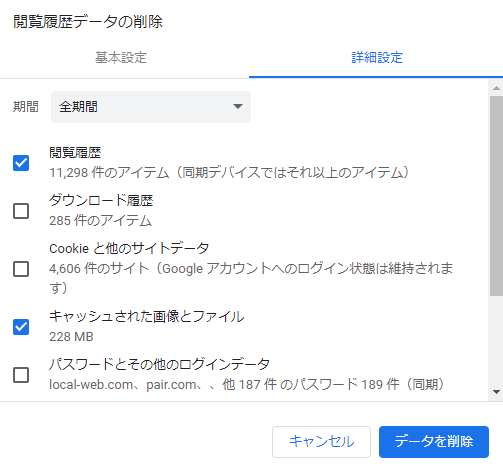Click the scrollbar down arrow
Image resolution: width=503 pixels, height=468 pixels.
pos(496,392)
